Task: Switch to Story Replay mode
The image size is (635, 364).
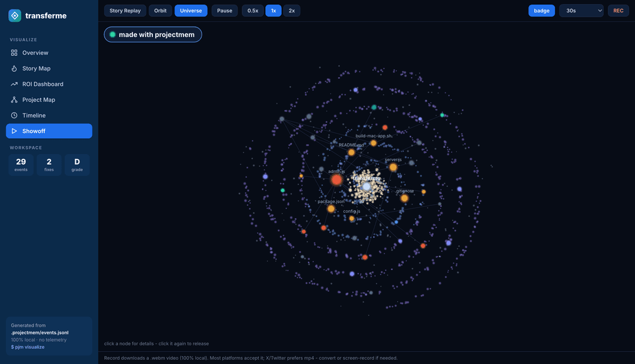Action: point(125,11)
